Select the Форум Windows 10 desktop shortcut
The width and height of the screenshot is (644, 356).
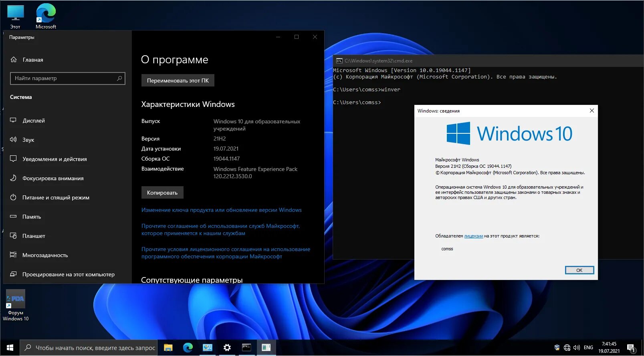click(x=16, y=305)
